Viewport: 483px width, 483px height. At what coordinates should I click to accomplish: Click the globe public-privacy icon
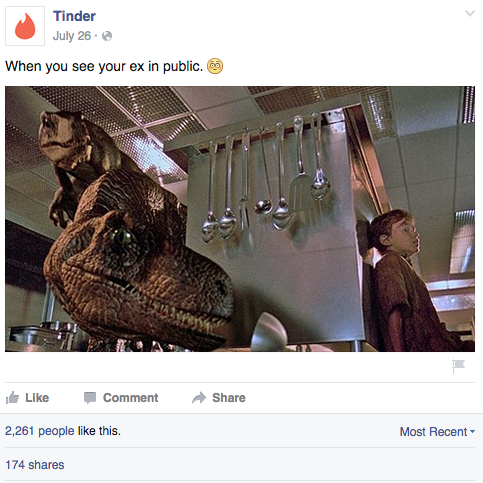point(107,36)
